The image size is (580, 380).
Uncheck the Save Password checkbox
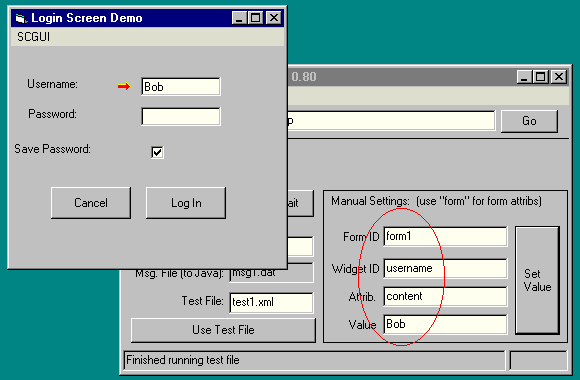pyautogui.click(x=157, y=152)
